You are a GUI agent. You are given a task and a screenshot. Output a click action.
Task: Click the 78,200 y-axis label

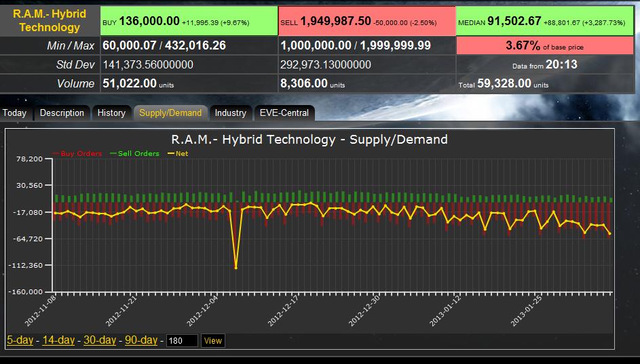click(29, 159)
